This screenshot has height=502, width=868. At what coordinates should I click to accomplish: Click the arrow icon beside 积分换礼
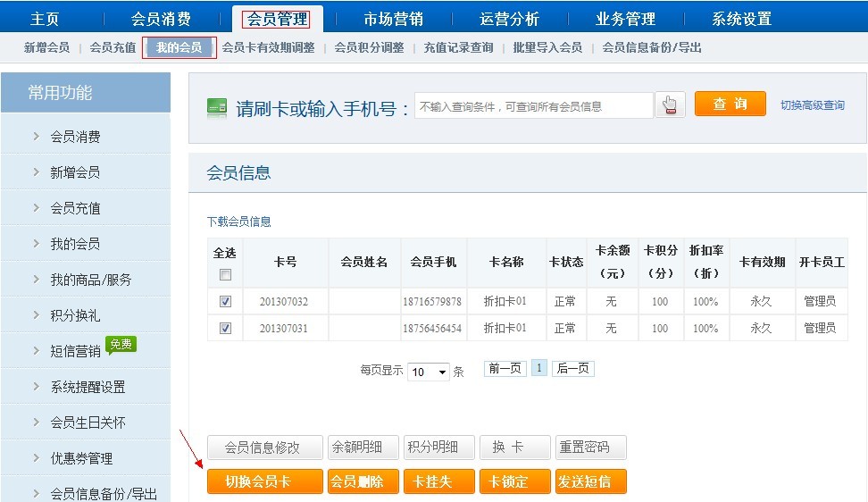[x=36, y=315]
